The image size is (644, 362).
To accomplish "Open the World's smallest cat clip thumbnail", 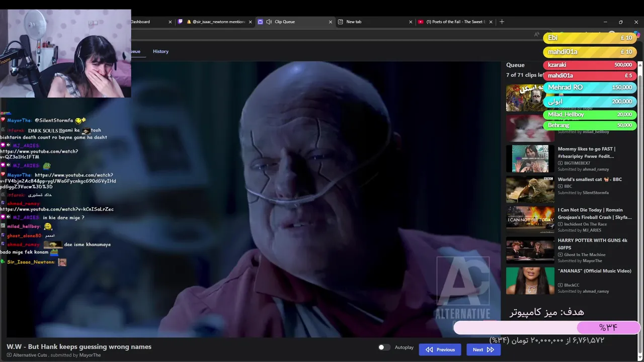I will pyautogui.click(x=530, y=189).
